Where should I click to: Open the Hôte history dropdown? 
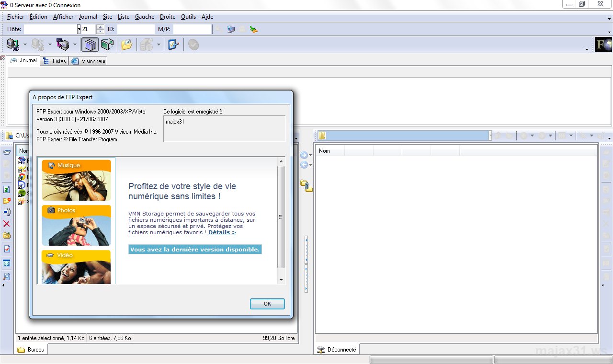(79, 29)
